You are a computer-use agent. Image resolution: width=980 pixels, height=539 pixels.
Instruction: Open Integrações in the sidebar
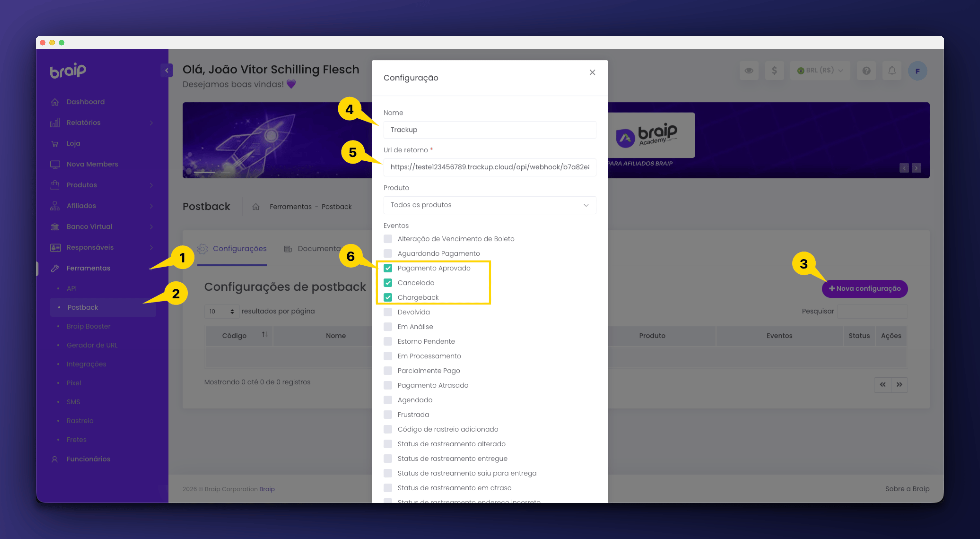coord(86,364)
